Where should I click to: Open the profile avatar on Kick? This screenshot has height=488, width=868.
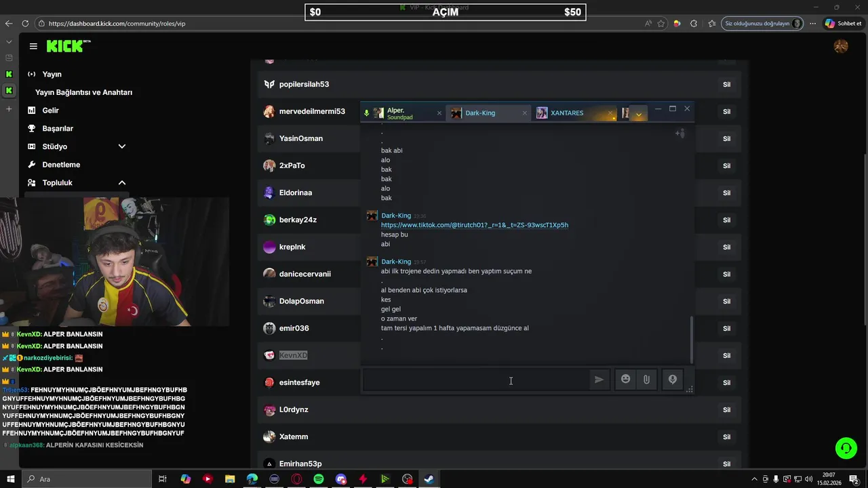841,46
